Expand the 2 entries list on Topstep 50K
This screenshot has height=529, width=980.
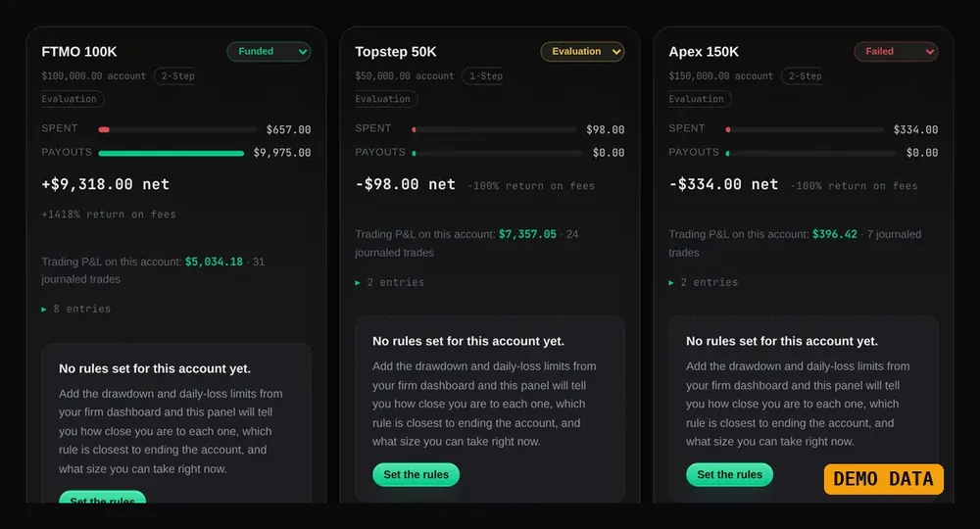(x=390, y=282)
